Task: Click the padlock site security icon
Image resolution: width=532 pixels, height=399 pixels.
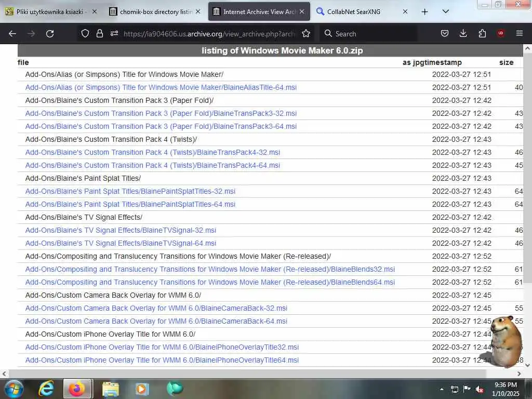Action: [99, 33]
